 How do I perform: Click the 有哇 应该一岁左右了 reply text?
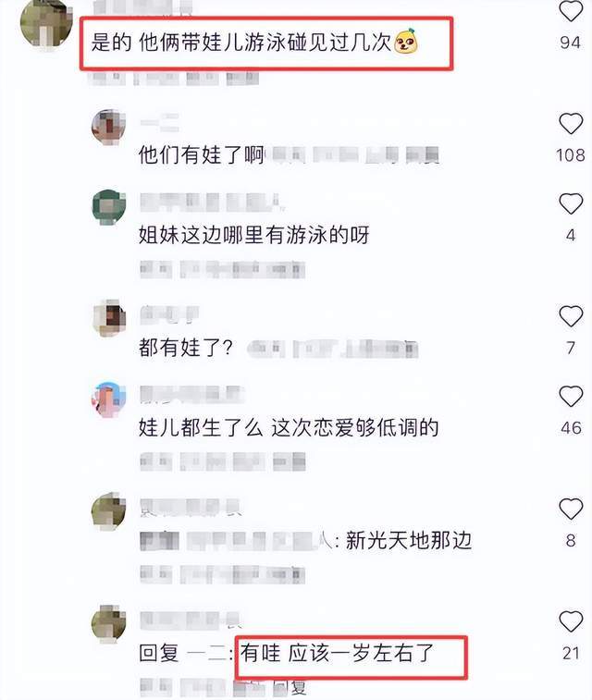pyautogui.click(x=337, y=653)
